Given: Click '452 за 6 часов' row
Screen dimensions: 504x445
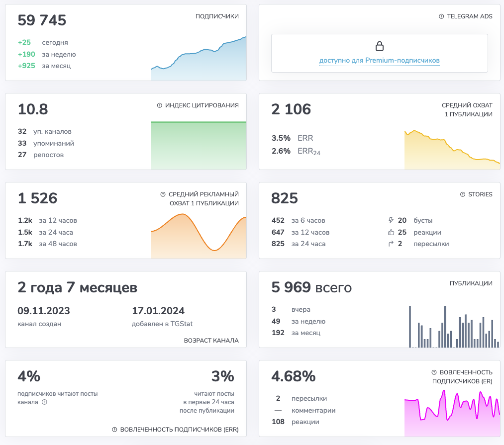Looking at the screenshot, I should click(299, 220).
